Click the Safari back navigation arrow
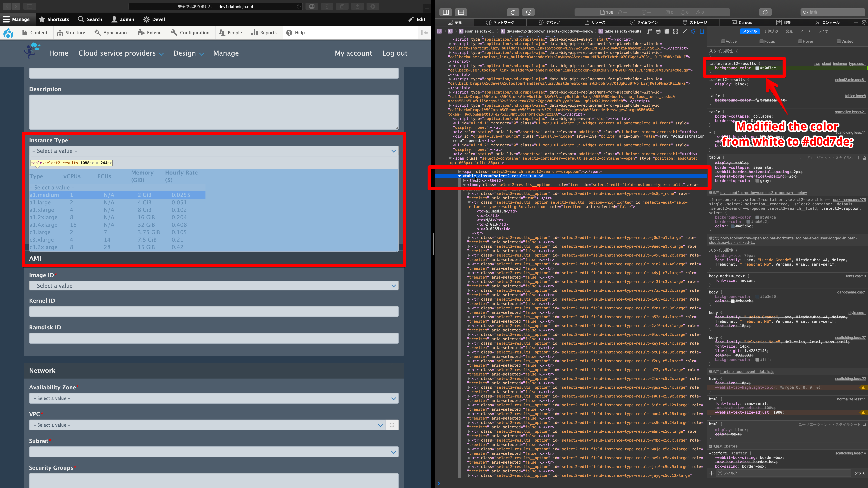The height and width of the screenshot is (488, 868). pyautogui.click(x=7, y=6)
